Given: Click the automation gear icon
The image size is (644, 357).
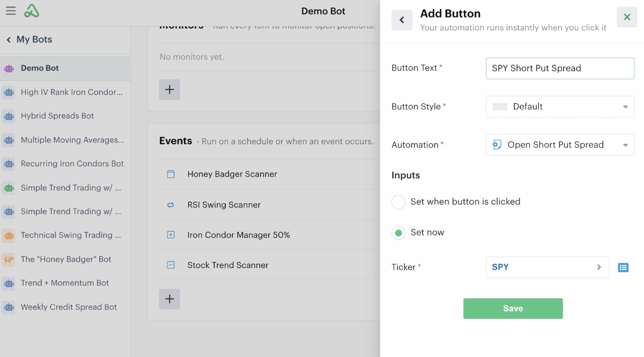Looking at the screenshot, I should (x=497, y=145).
